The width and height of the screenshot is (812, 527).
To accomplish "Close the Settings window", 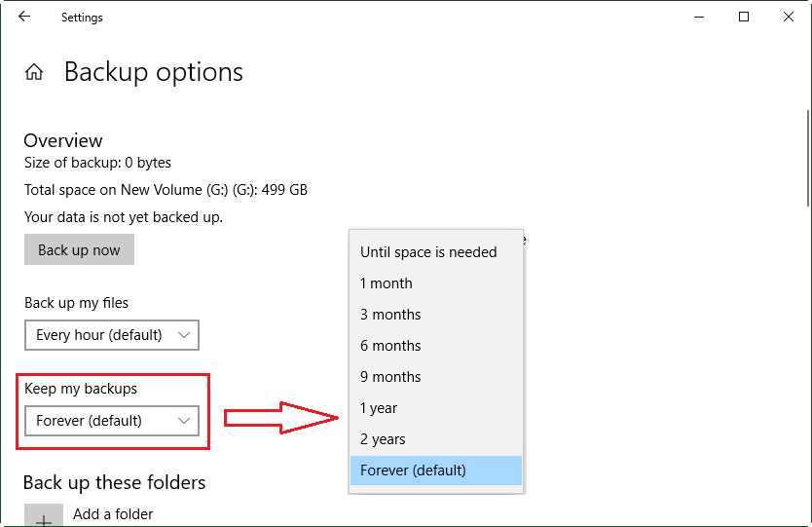I will (x=789, y=17).
